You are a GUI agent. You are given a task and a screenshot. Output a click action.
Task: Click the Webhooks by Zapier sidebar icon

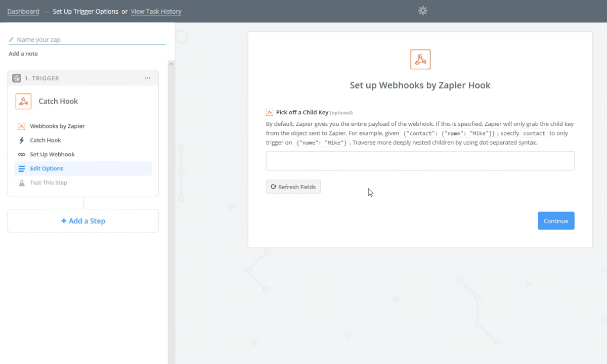[x=21, y=126]
